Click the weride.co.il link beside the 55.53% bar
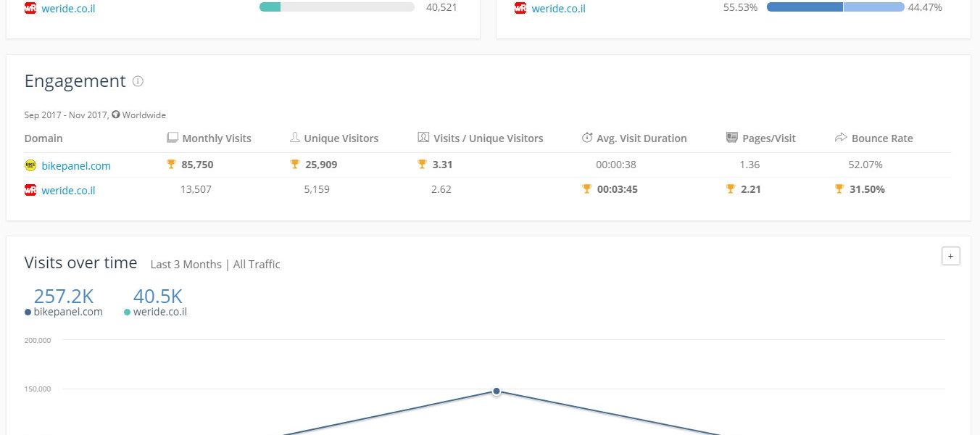980x435 pixels. click(558, 9)
